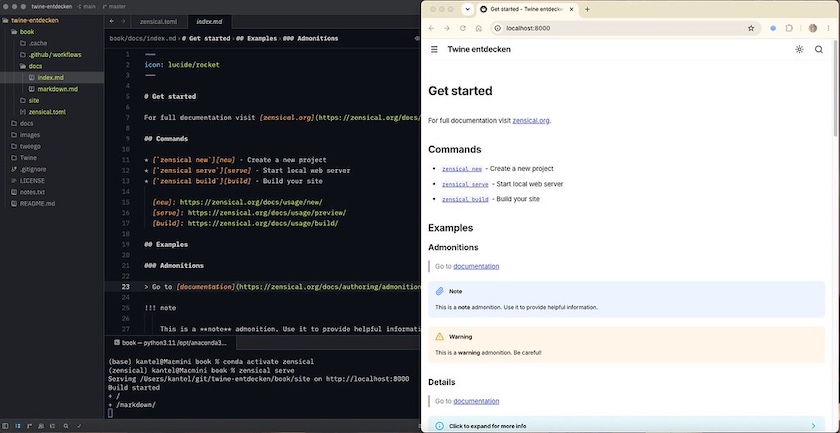
Task: Open the hamburger navigation menu on the docs page
Action: coord(434,49)
